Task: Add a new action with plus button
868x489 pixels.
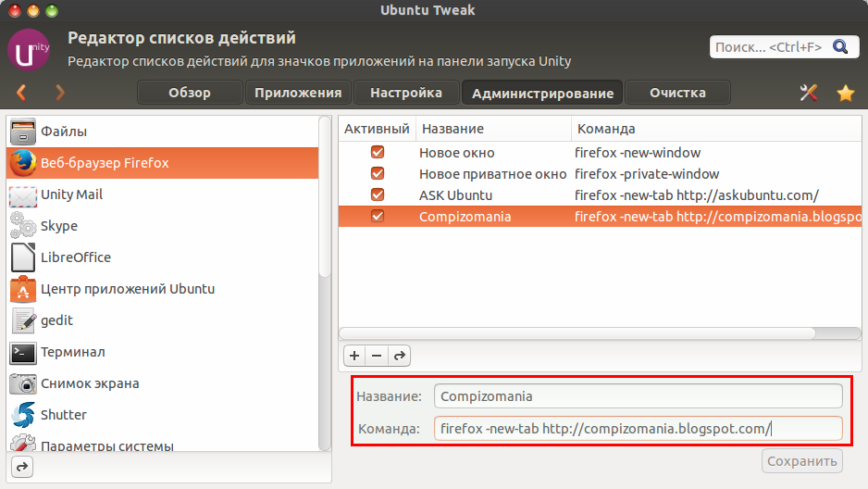Action: [x=354, y=356]
